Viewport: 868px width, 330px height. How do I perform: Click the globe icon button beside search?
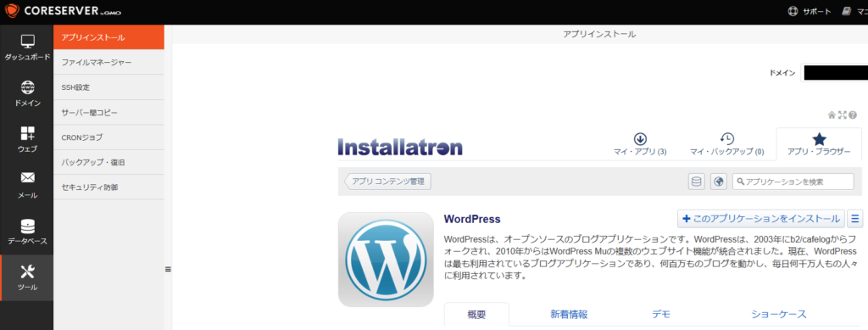(719, 182)
